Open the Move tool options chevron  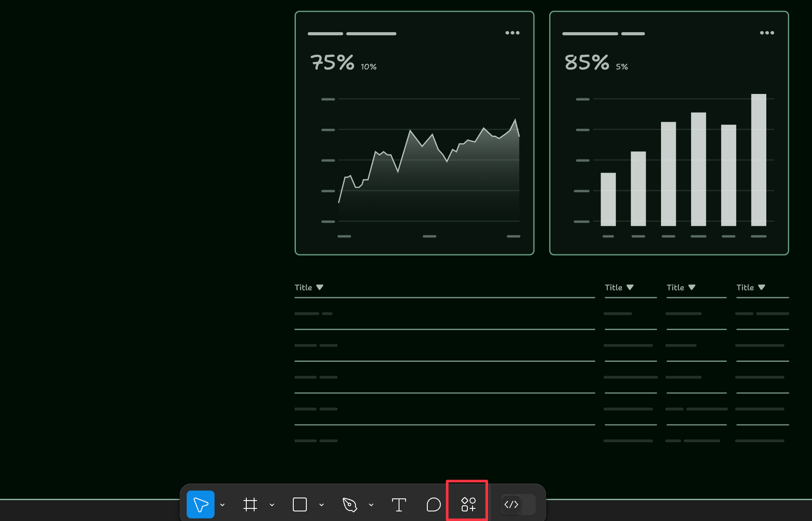click(x=222, y=505)
